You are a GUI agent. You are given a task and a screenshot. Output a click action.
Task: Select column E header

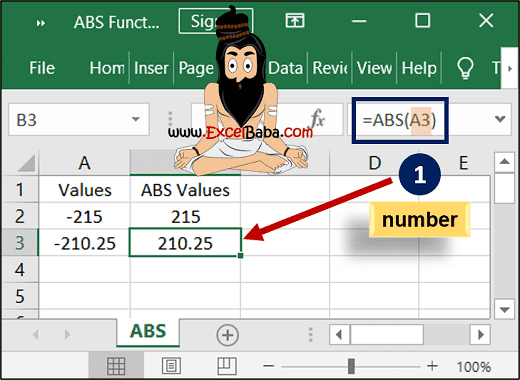click(x=463, y=163)
